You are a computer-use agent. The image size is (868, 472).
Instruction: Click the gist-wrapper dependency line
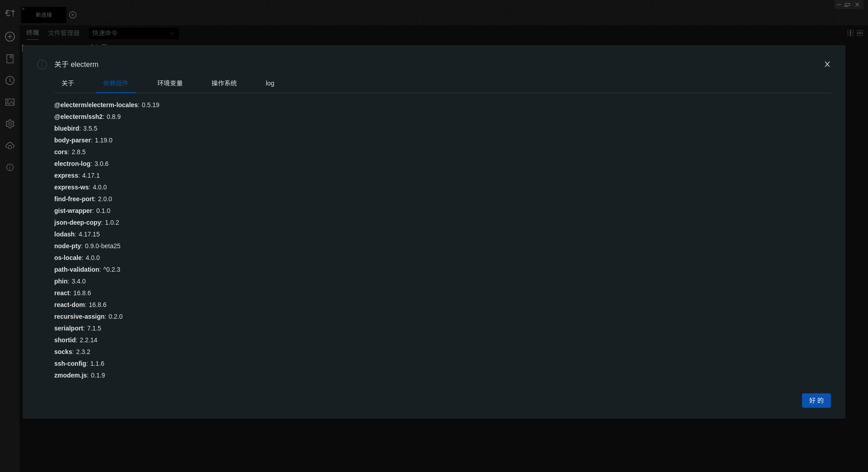pos(82,211)
